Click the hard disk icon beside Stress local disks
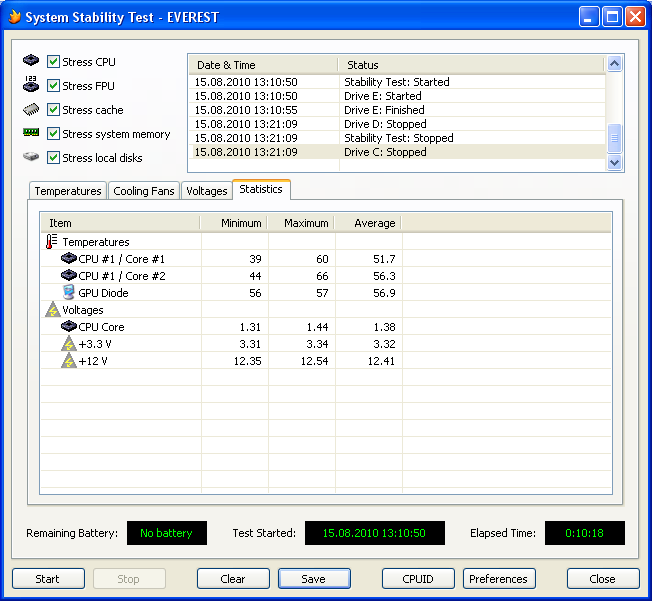The width and height of the screenshot is (652, 601). 31,157
